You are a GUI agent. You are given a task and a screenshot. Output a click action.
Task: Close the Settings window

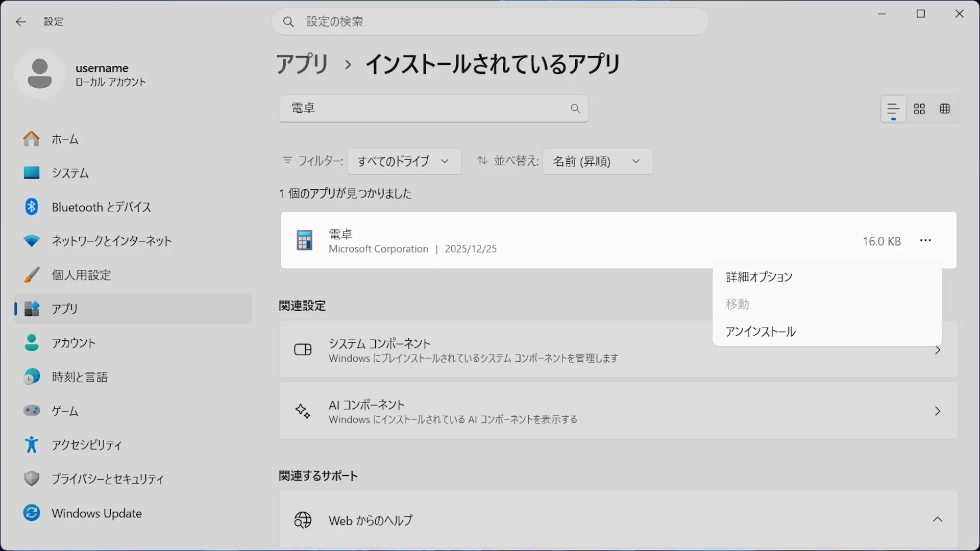[960, 14]
